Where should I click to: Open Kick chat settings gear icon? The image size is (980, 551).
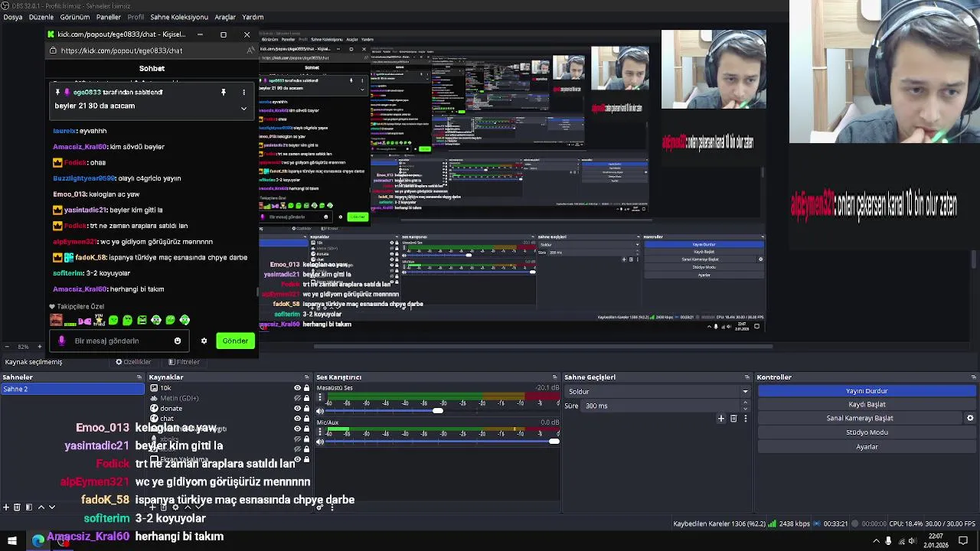204,341
